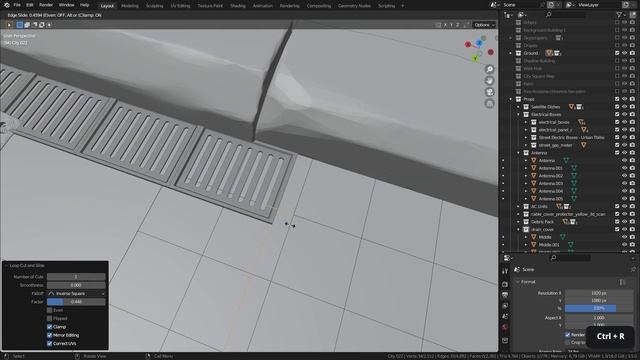This screenshot has width=640, height=360.
Task: Open the Edit menu
Action: [30, 5]
